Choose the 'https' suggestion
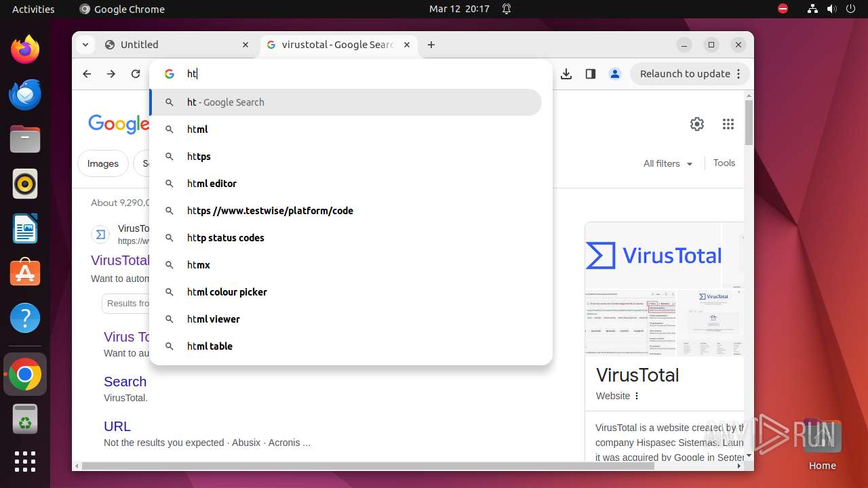This screenshot has height=488, width=868. [346, 157]
